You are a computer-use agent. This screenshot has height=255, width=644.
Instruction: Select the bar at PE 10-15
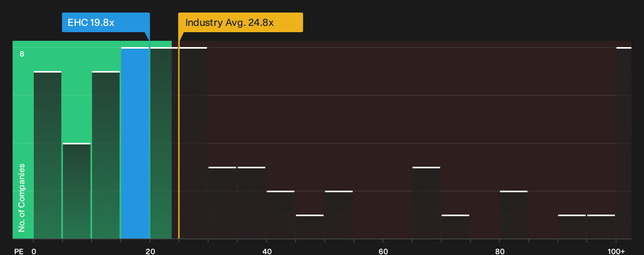[106, 155]
